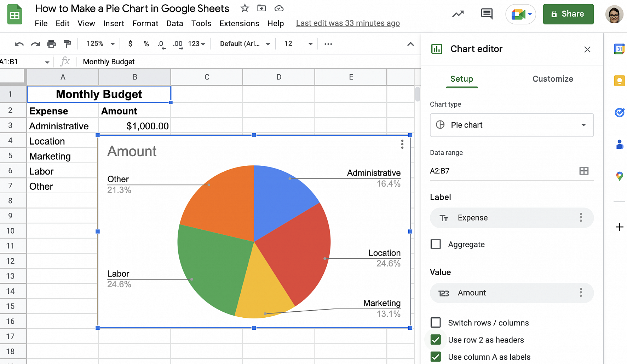Image resolution: width=627 pixels, height=364 pixels.
Task: Open the comment history icon
Action: (x=487, y=14)
